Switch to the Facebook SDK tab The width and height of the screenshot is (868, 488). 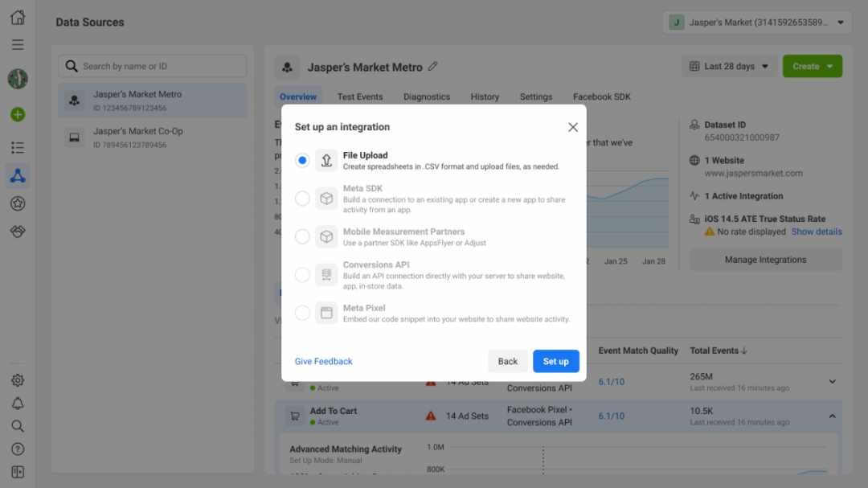(x=602, y=97)
